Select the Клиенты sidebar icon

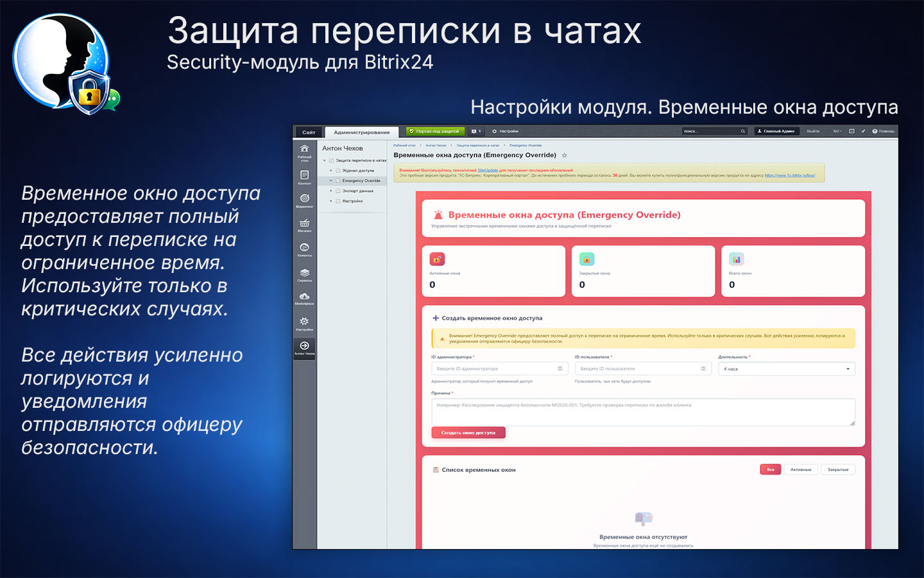(x=304, y=247)
